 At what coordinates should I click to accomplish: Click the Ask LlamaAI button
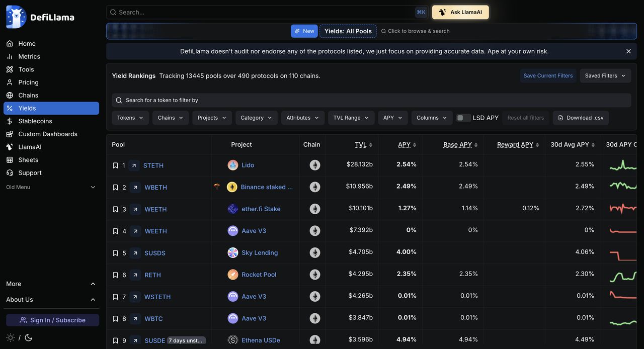[x=460, y=12]
